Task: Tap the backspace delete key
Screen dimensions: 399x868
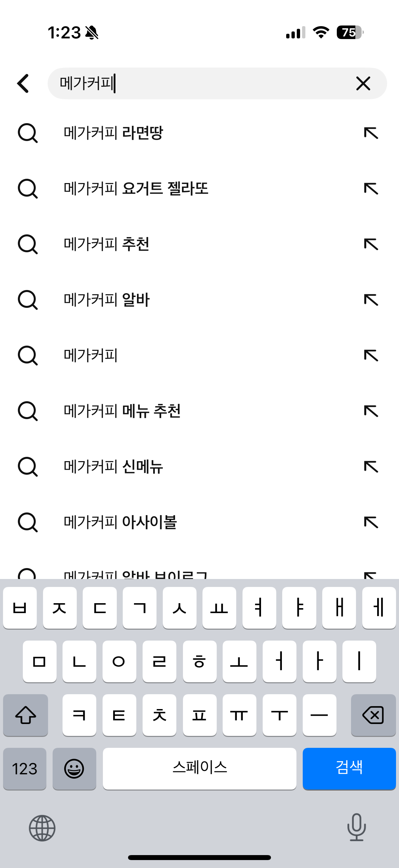Action: (x=373, y=715)
